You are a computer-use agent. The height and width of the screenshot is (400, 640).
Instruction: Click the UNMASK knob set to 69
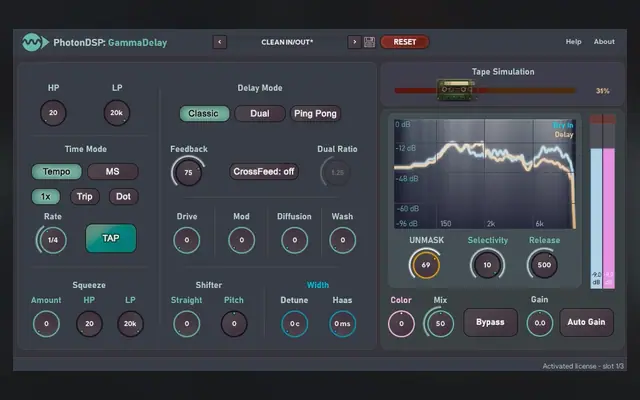coord(425,265)
